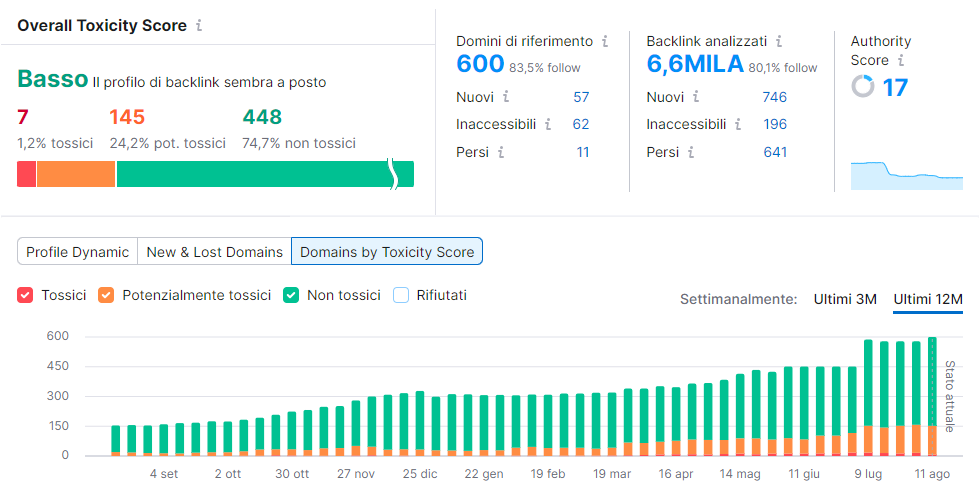Click info icon beside Domini di riferimento
The width and height of the screenshot is (980, 500).
[605, 41]
